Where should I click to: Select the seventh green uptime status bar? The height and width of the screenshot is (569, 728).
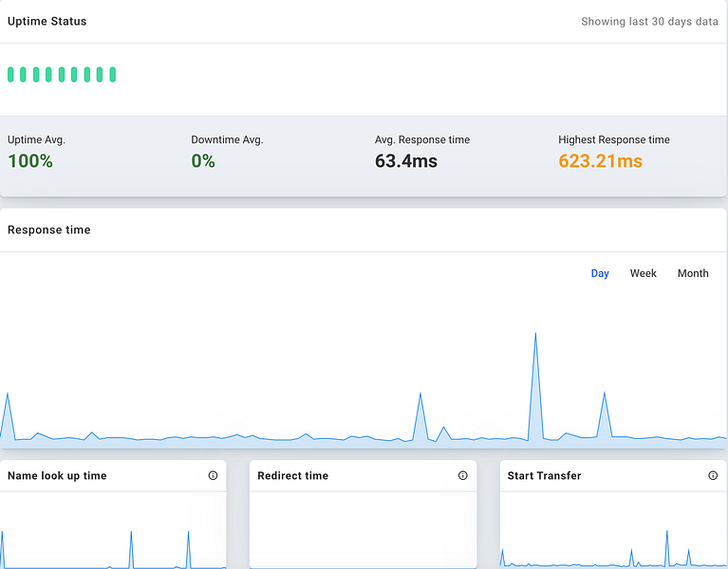pos(86,74)
